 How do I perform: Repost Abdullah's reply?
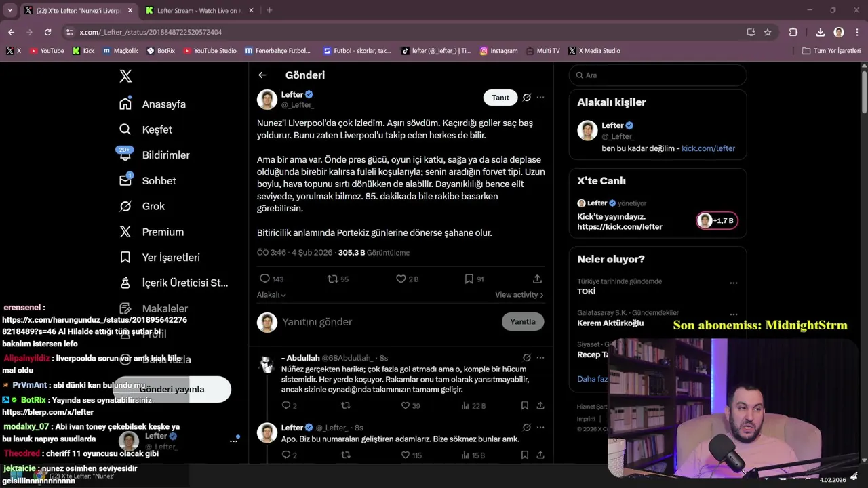coord(346,405)
